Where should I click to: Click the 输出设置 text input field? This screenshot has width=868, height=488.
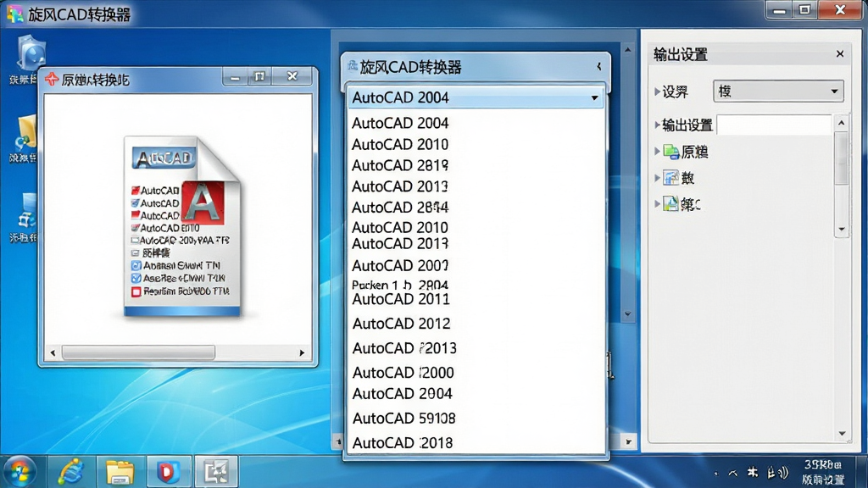pos(774,125)
